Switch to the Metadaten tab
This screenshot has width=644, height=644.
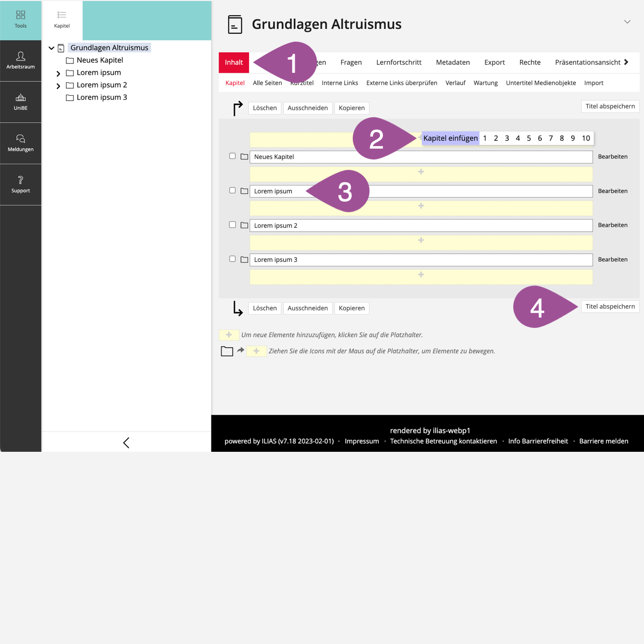pos(452,62)
